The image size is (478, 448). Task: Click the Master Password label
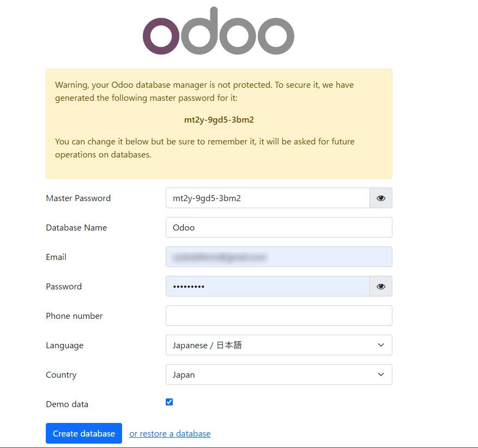pyautogui.click(x=78, y=198)
